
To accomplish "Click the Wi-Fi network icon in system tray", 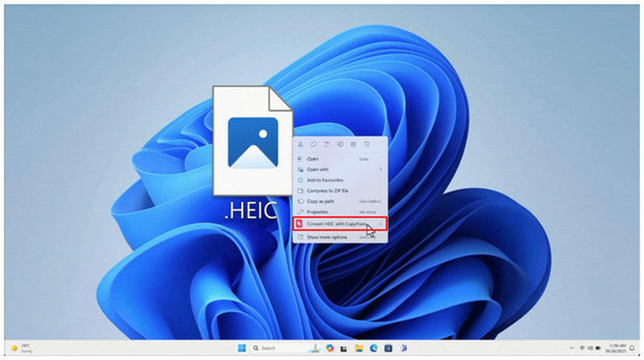I will (x=582, y=348).
